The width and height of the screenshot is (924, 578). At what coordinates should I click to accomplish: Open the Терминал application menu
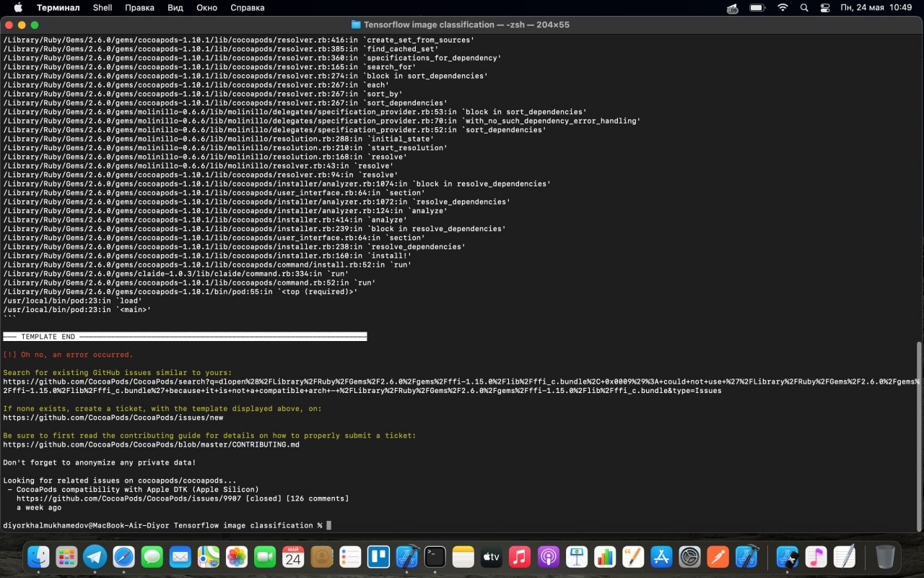58,7
